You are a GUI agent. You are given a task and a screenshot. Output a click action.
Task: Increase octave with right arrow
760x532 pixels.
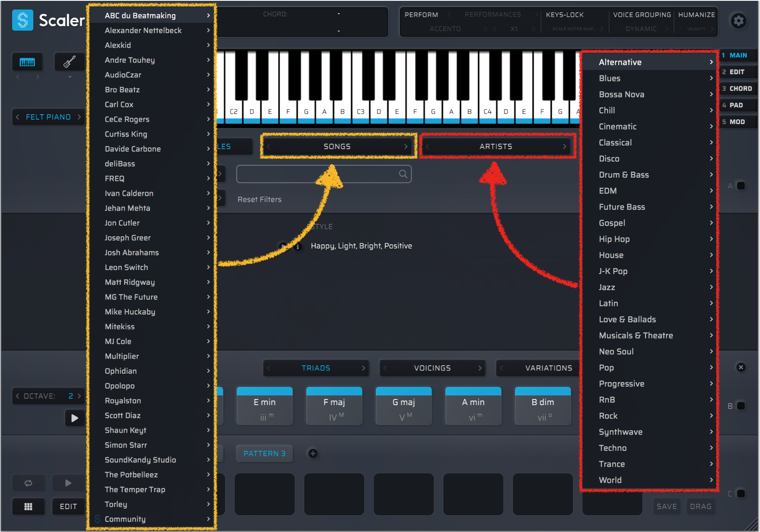click(79, 396)
